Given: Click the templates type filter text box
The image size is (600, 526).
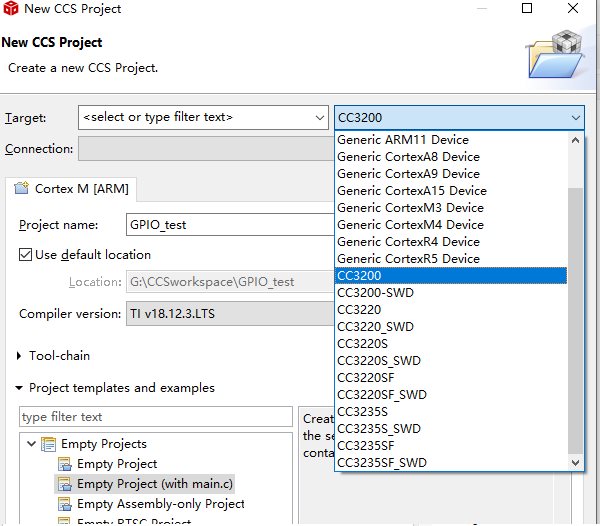Looking at the screenshot, I should pos(155,417).
